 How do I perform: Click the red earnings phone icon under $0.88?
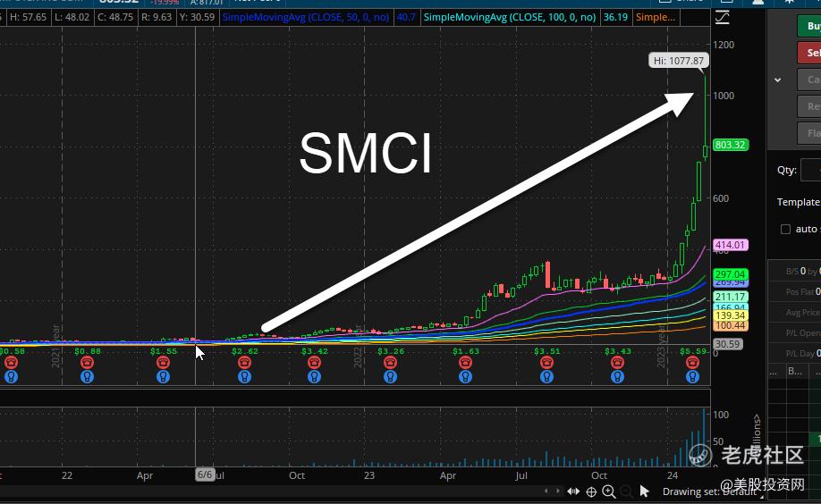pyautogui.click(x=87, y=362)
